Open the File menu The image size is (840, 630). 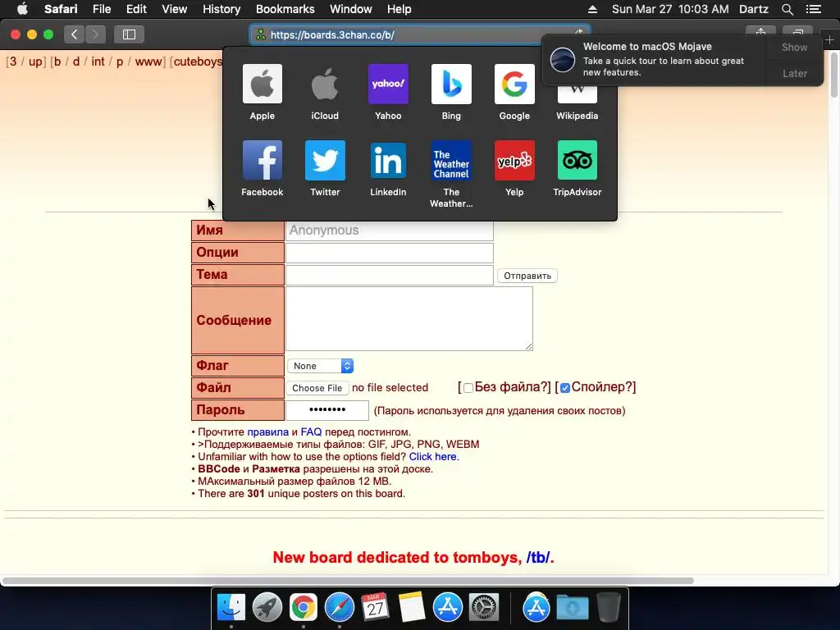coord(101,9)
